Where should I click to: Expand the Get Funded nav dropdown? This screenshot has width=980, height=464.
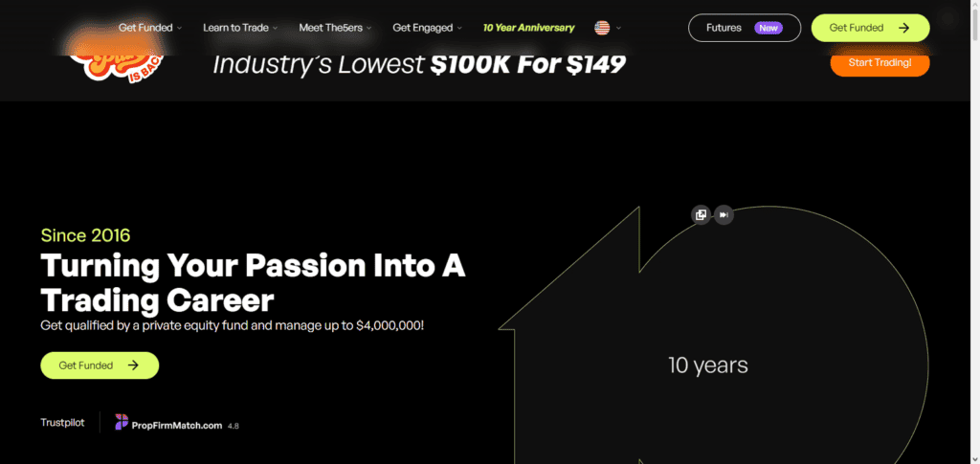click(150, 28)
